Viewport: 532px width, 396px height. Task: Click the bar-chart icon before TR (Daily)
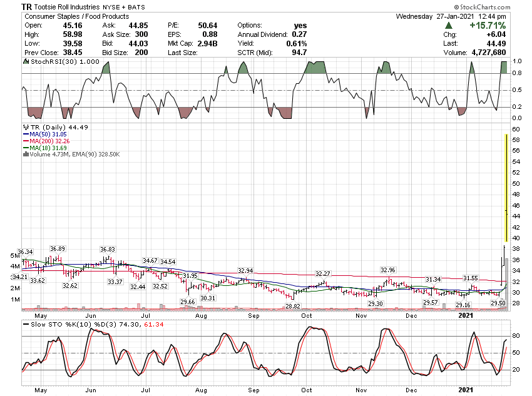pos(26,127)
